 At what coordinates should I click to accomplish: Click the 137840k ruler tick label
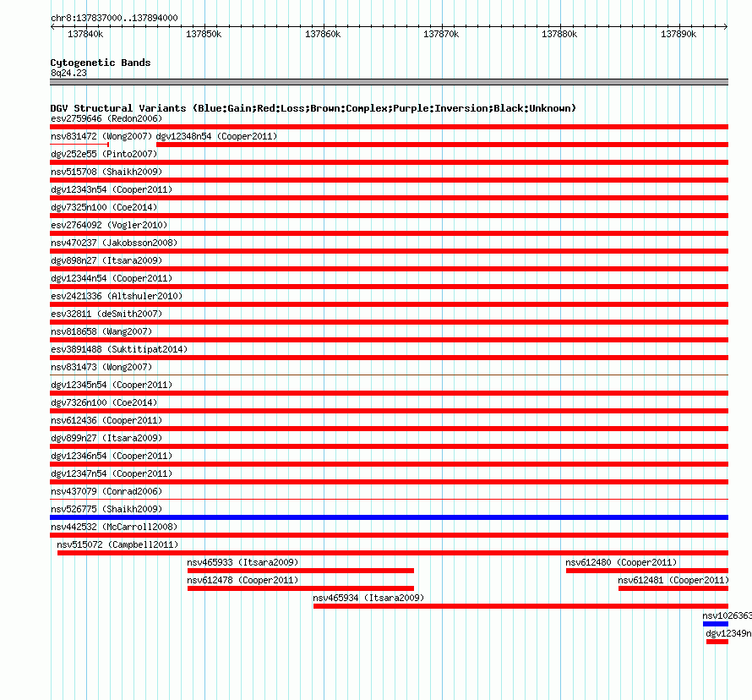[85, 34]
